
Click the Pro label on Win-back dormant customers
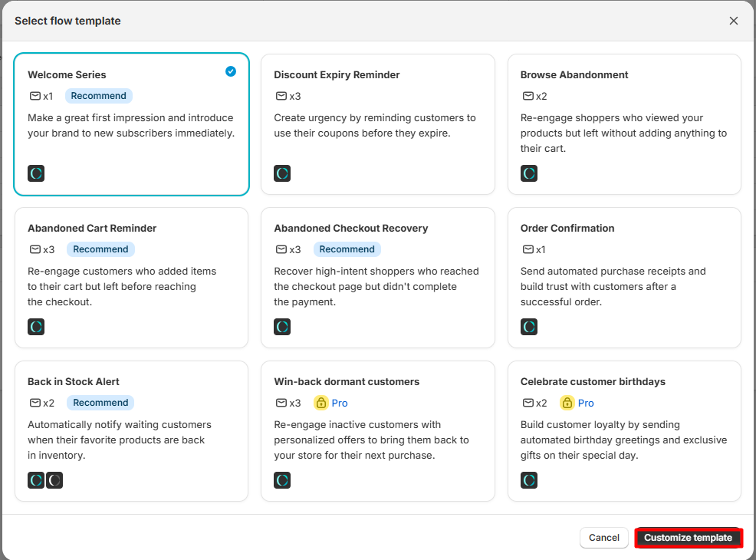340,404
